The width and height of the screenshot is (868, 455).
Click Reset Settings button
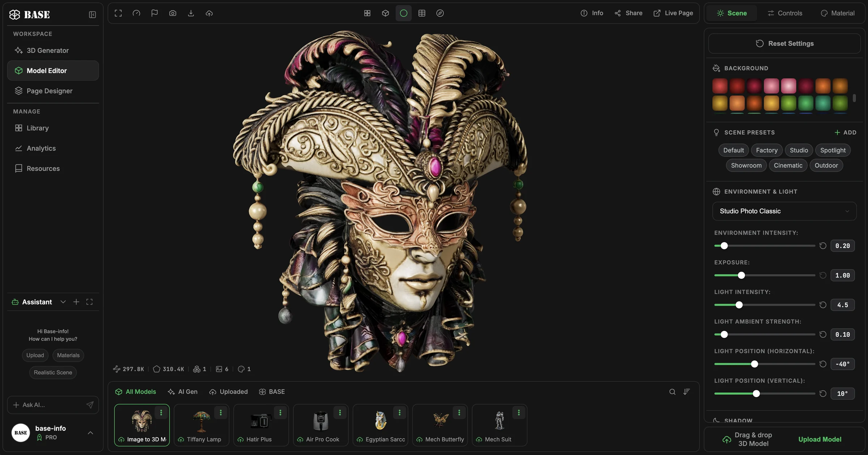point(784,43)
